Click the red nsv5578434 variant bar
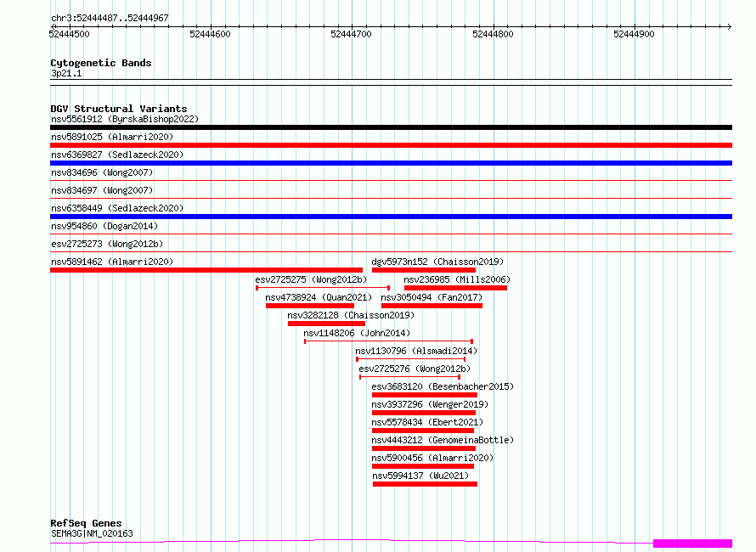Image resolution: width=756 pixels, height=552 pixels. [423, 431]
